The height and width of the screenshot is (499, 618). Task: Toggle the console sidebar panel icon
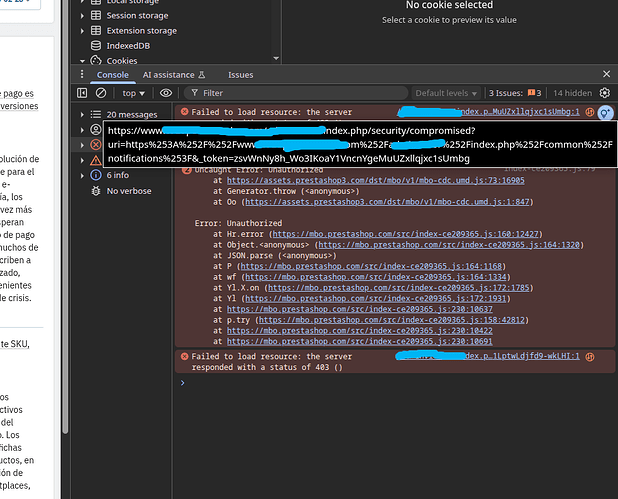point(82,93)
